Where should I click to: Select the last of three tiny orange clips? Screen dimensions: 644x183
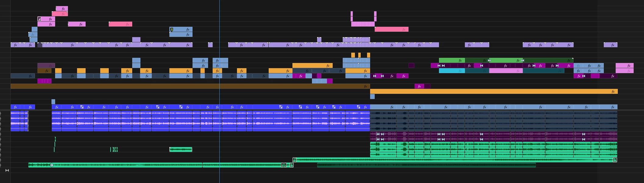[x=369, y=55]
